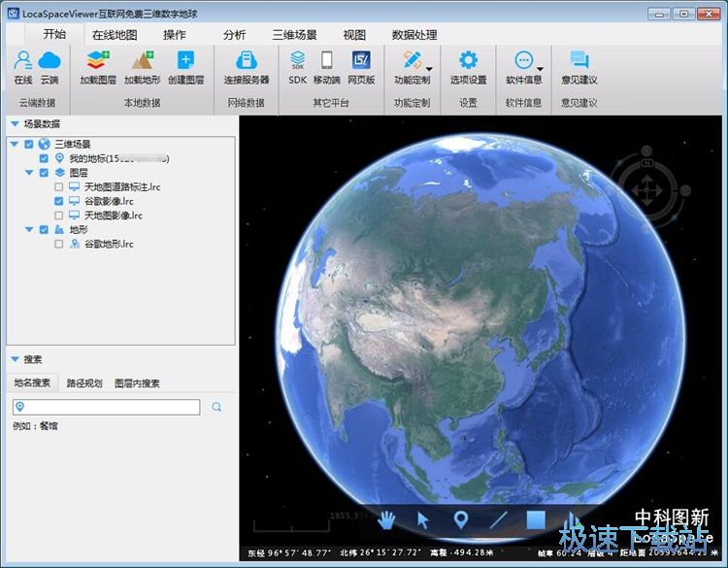Toggle the 三维场景 checkbox
This screenshot has width=728, height=568.
tap(29, 144)
